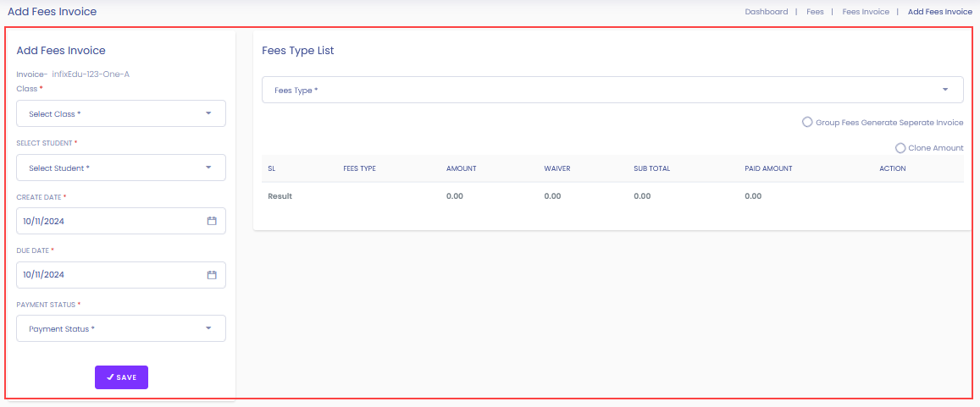
Task: Click the Due Date input field
Action: (120, 275)
